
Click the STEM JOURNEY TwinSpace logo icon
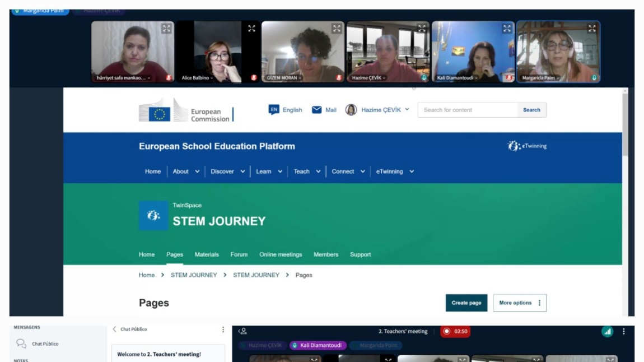point(153,216)
